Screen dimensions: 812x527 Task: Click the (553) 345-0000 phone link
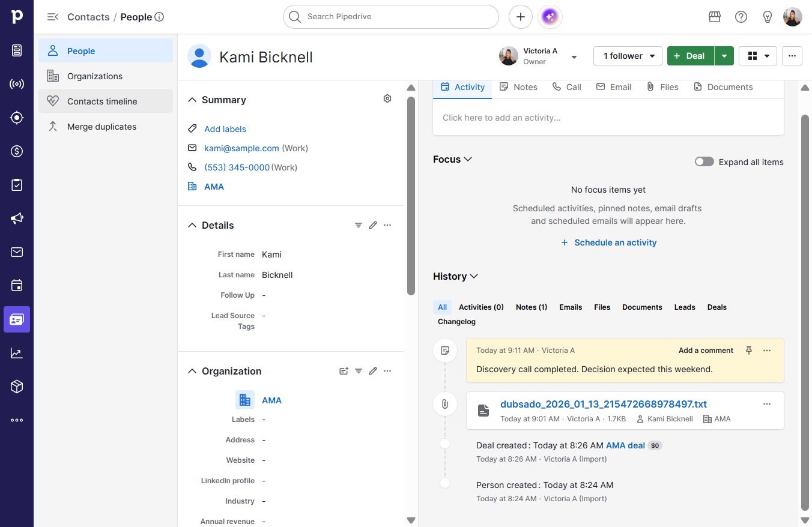[x=237, y=167]
